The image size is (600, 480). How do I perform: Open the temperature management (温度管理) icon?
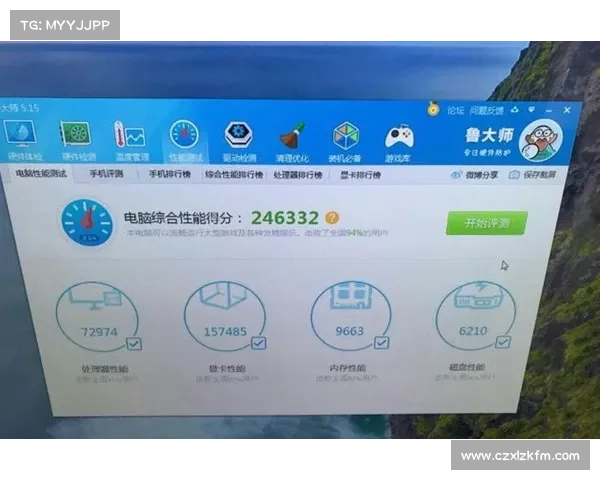point(130,134)
